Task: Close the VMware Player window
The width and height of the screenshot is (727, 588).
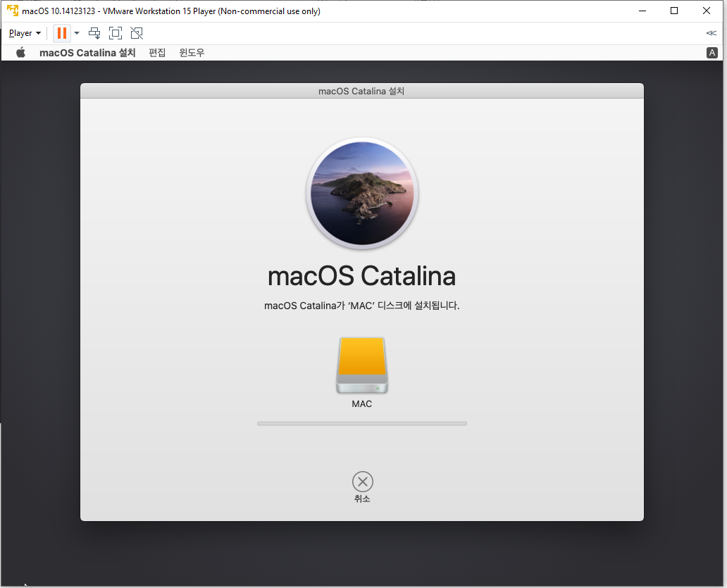Action: pos(706,11)
